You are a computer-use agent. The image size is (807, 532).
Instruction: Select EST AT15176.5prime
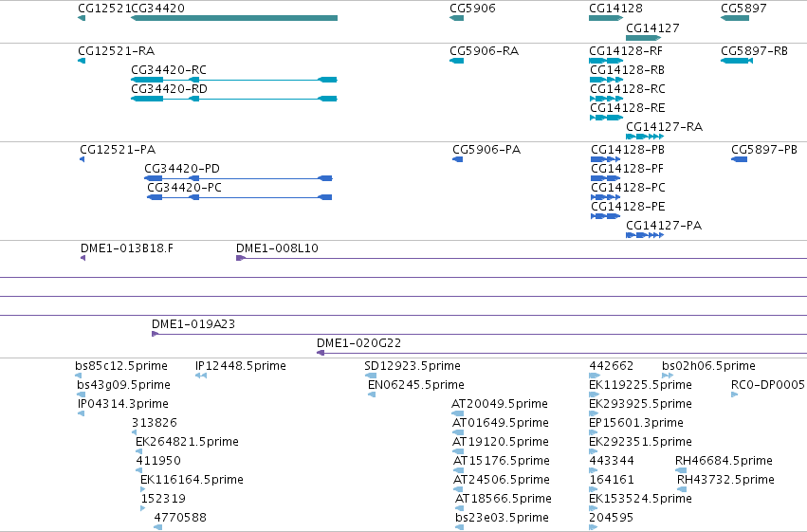(x=459, y=470)
